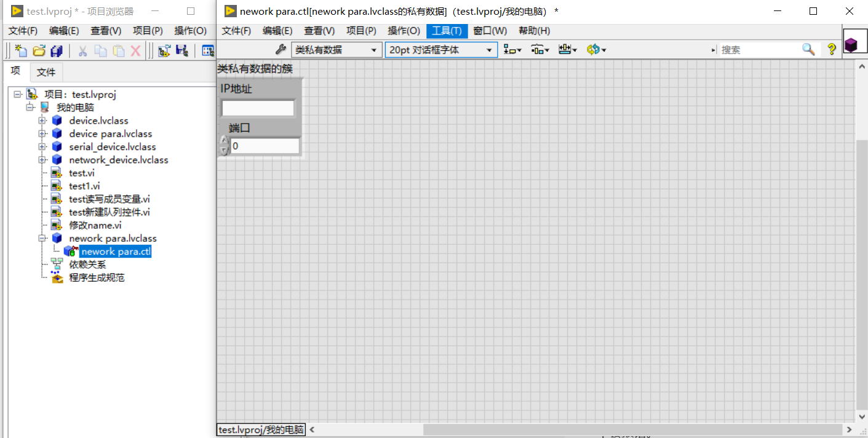Click the Dependencies item icon
Screen dimensions: 868x438
57,265
